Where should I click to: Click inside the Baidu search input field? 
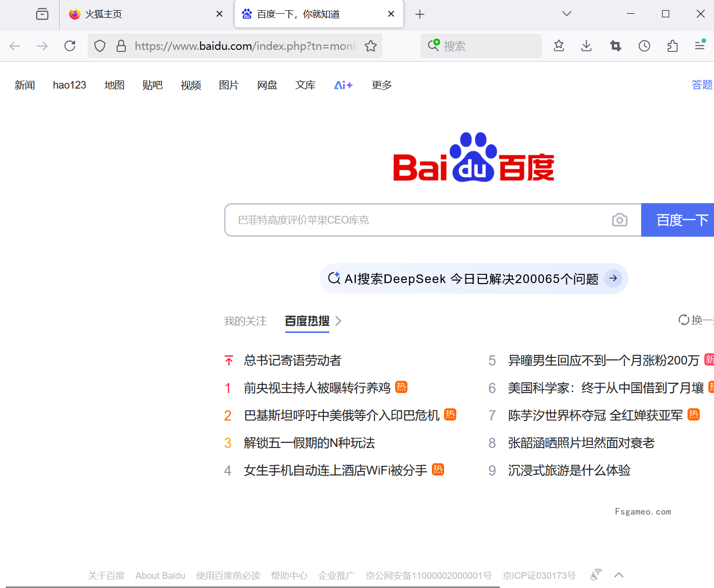pos(407,220)
